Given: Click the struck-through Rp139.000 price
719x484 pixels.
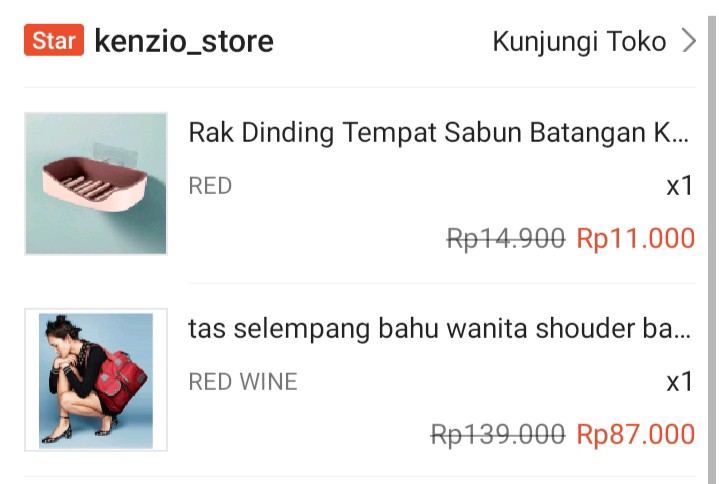Looking at the screenshot, I should click(x=498, y=434).
